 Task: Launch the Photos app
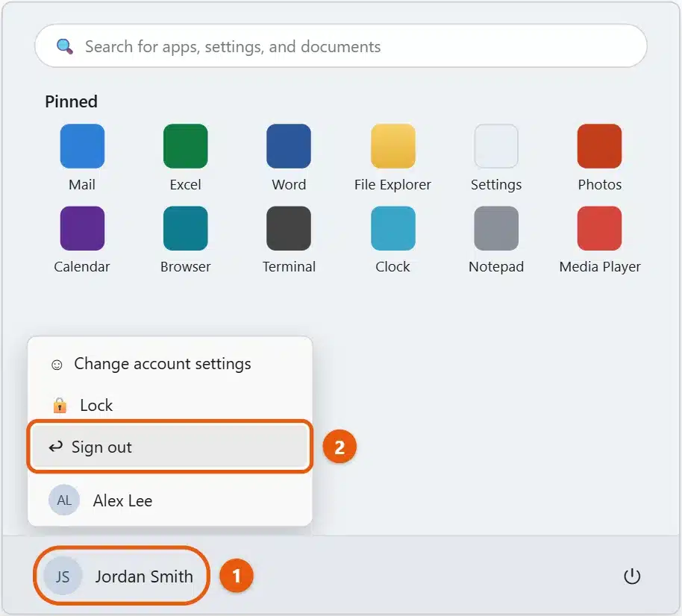tap(599, 146)
